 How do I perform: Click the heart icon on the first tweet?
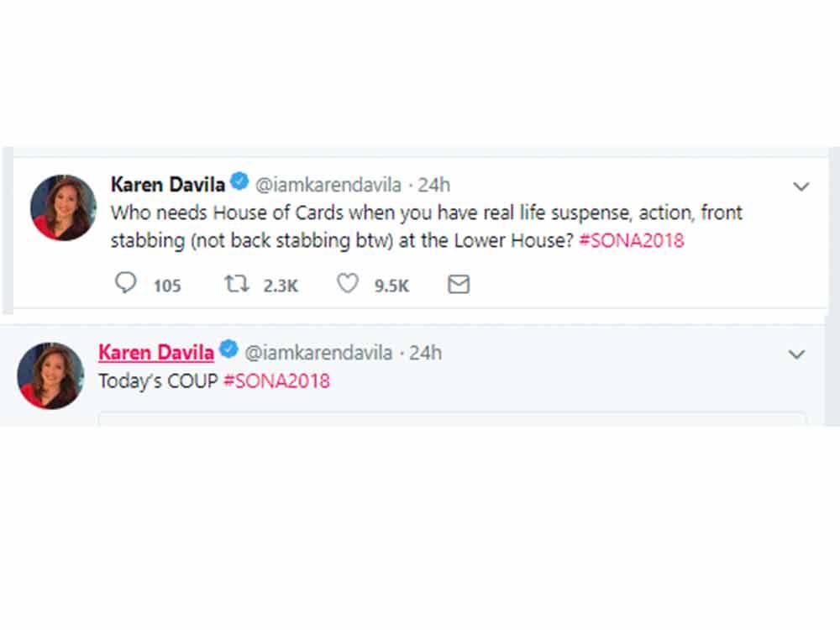[346, 284]
